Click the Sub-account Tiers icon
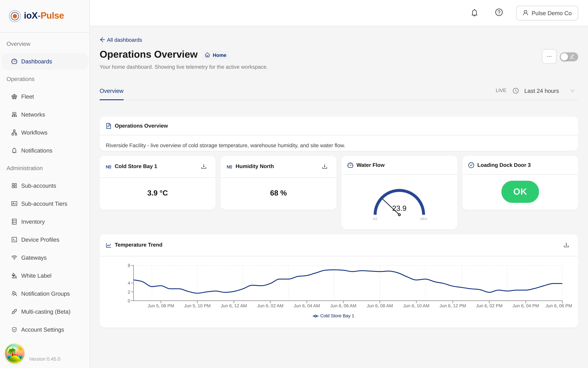Screen dimensions: 588x368 pyautogui.click(x=14, y=204)
